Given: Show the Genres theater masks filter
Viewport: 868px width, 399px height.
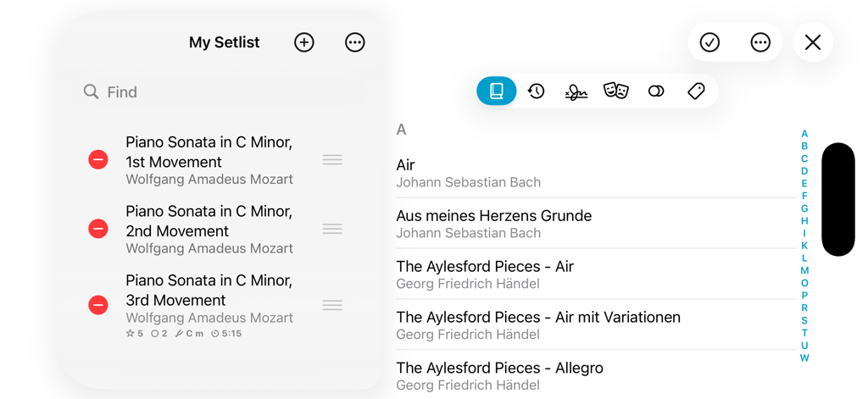Looking at the screenshot, I should [x=615, y=91].
